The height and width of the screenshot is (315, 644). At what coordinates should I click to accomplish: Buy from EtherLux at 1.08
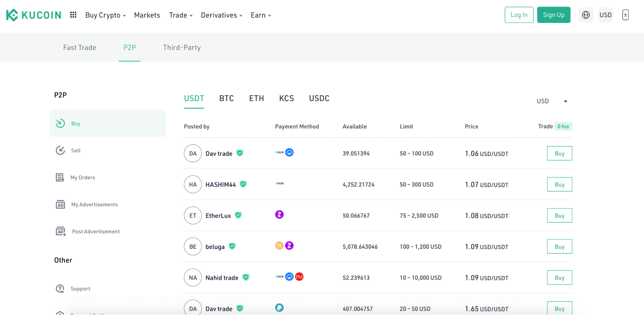[560, 216]
